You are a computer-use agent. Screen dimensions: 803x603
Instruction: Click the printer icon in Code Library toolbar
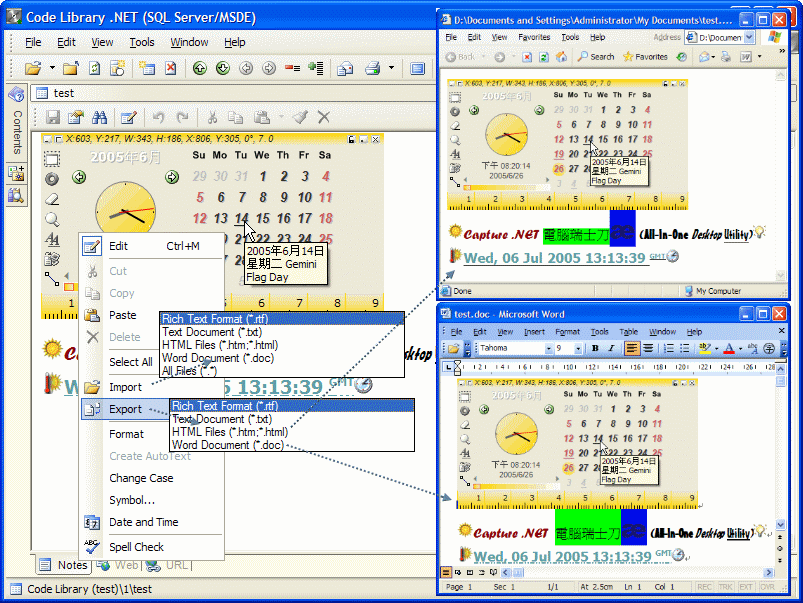pos(372,68)
